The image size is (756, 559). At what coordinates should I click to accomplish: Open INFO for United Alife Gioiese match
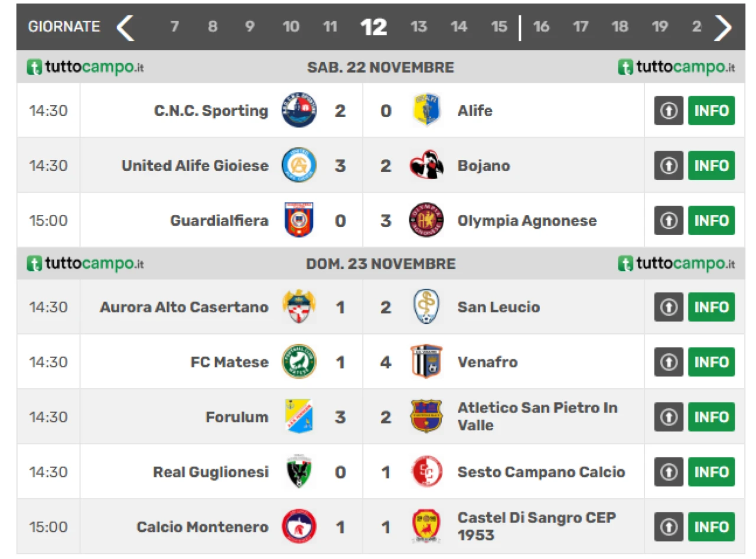click(x=711, y=165)
